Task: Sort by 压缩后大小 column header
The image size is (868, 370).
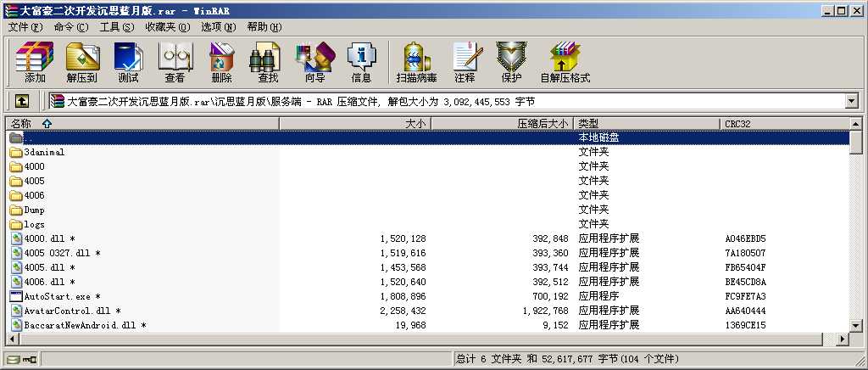Action: click(502, 124)
